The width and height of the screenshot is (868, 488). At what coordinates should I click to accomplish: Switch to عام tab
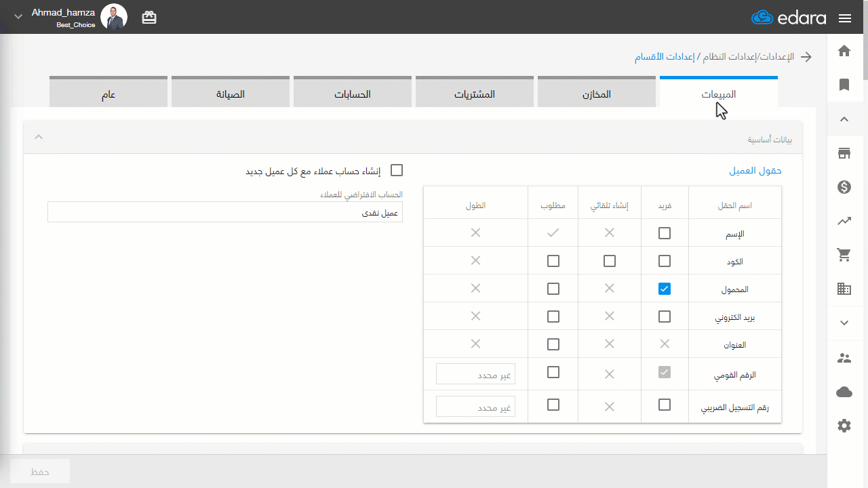pos(108,92)
